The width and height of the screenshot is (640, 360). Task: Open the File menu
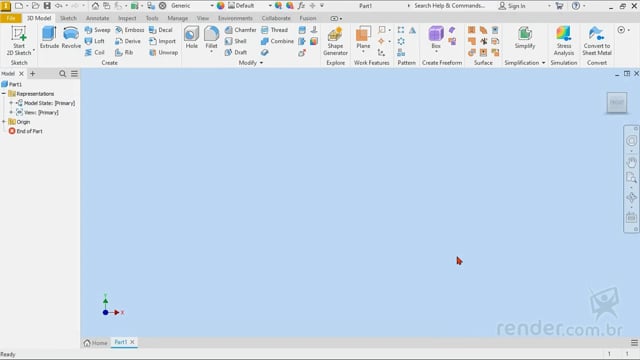click(x=11, y=18)
